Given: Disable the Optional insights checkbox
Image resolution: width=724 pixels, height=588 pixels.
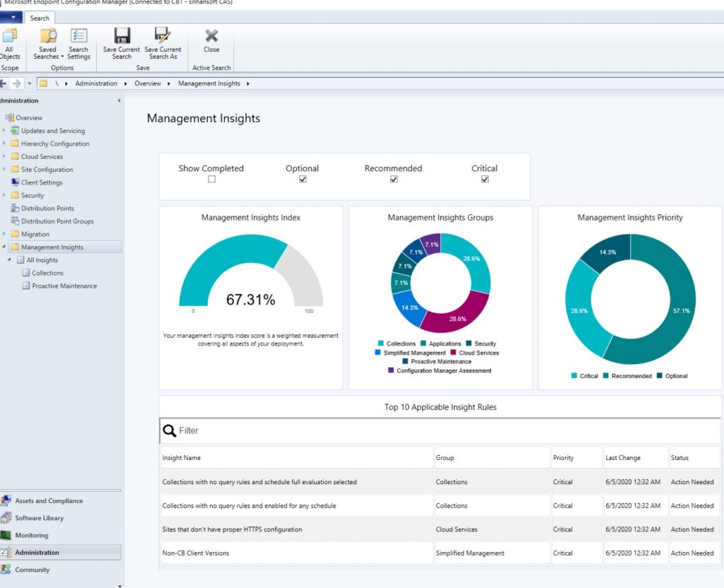Looking at the screenshot, I should 302,179.
